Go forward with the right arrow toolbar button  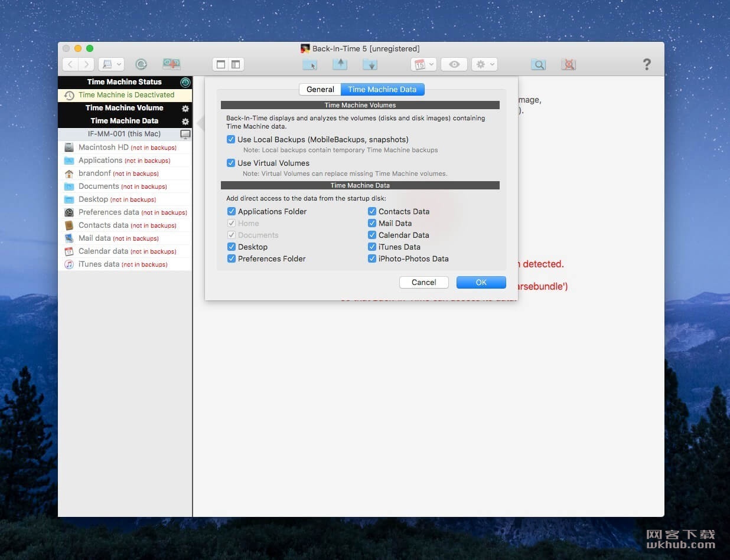click(x=86, y=64)
